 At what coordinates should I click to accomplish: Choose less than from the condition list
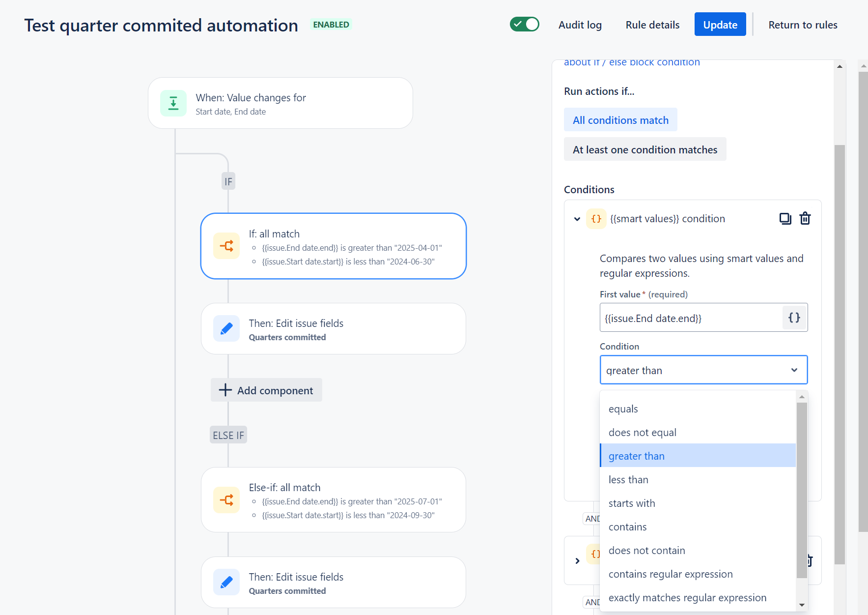628,479
